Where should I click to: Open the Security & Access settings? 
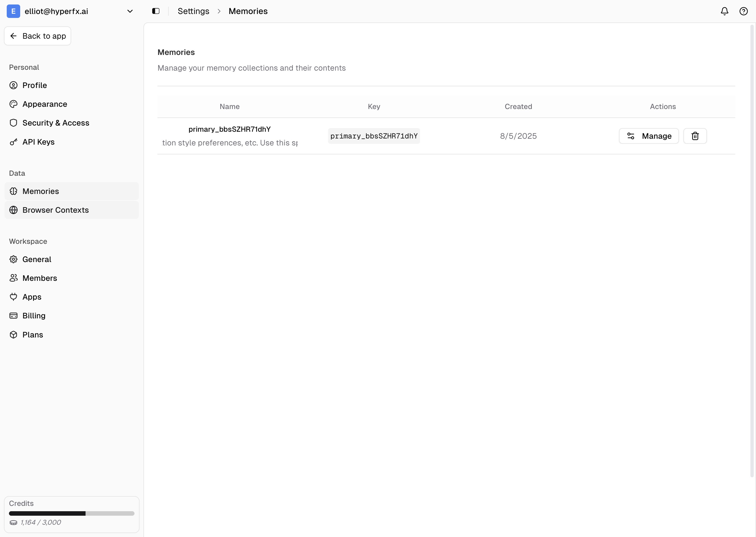click(x=55, y=123)
